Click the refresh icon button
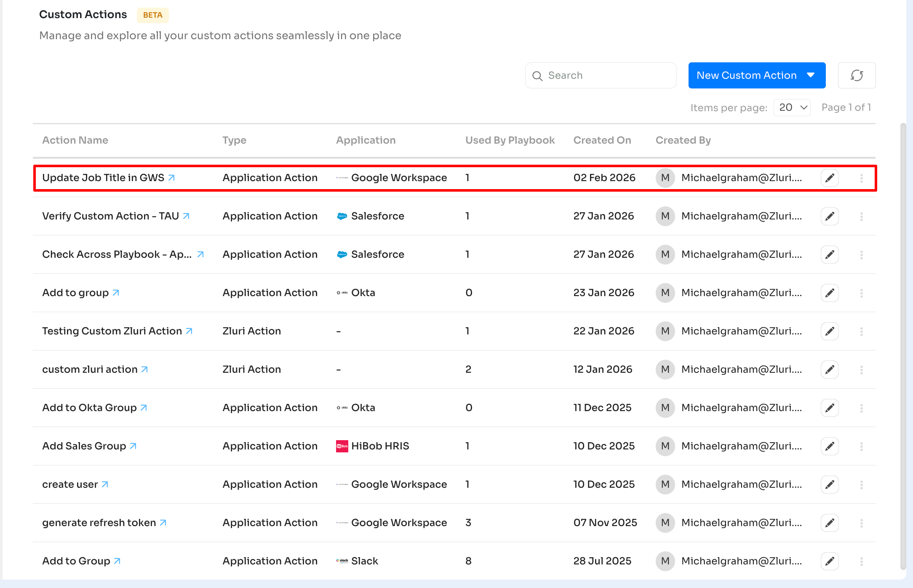The width and height of the screenshot is (913, 588). pos(857,75)
